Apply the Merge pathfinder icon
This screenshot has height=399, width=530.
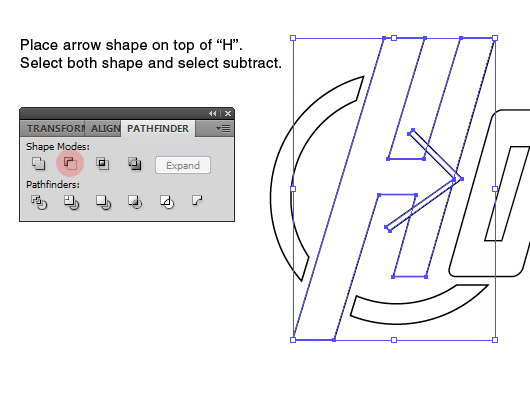(103, 202)
